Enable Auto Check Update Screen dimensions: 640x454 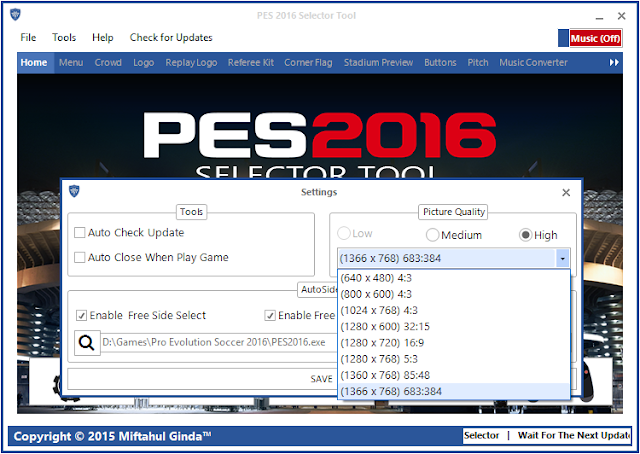pos(80,233)
